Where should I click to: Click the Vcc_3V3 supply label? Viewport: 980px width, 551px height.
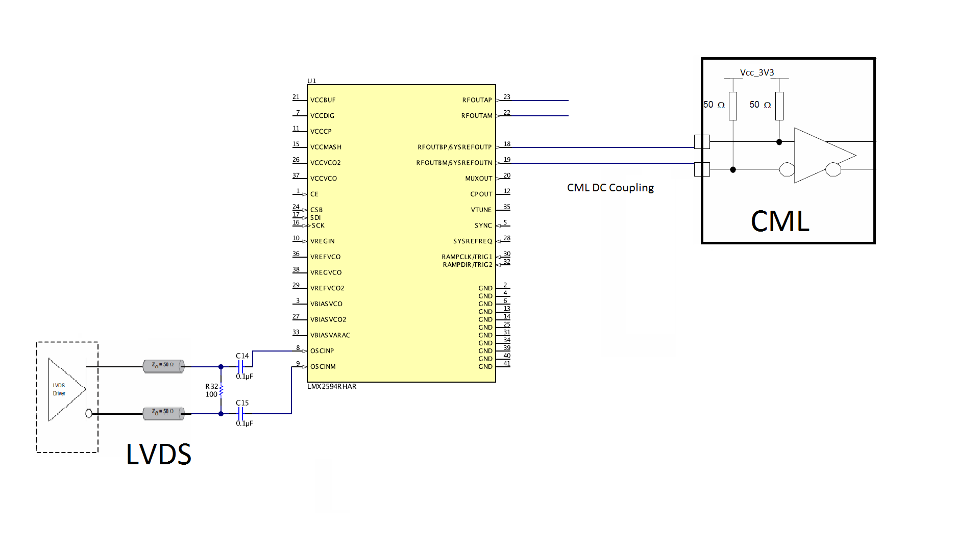(757, 73)
